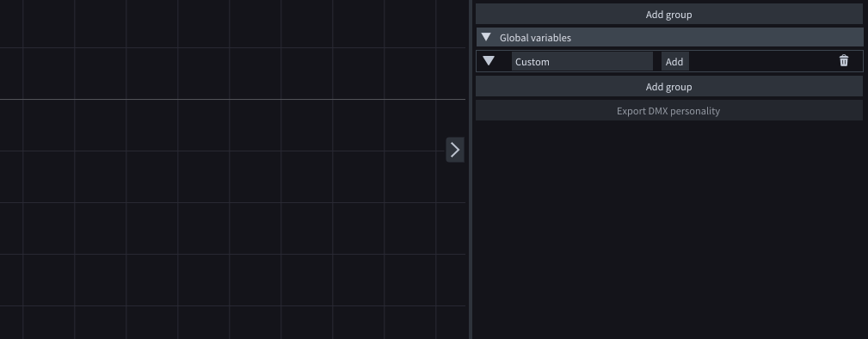Click Add group beneath the Custom group
This screenshot has height=339, width=868.
point(668,87)
